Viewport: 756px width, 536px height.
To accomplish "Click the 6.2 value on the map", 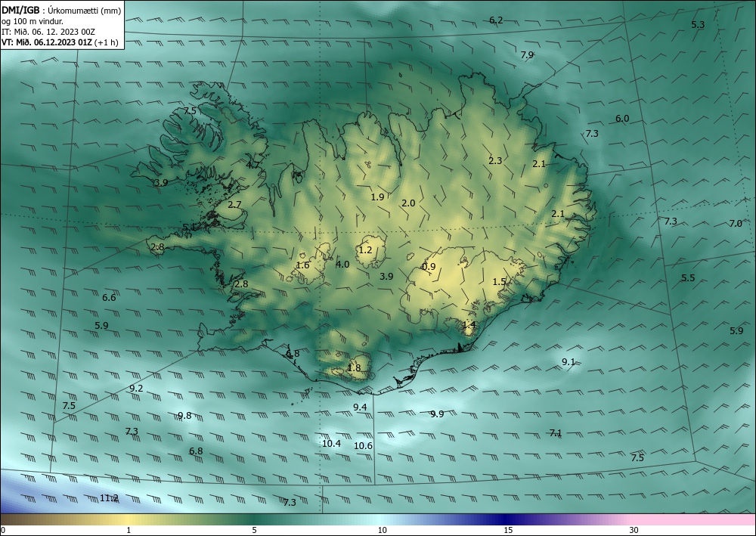I will point(496,20).
